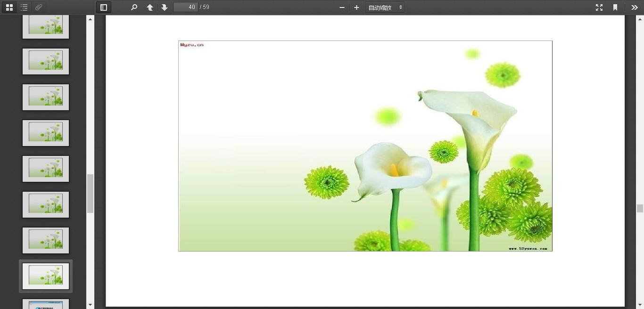This screenshot has width=644, height=309.
Task: Switch to thumbnail view in sidebar
Action: pyautogui.click(x=9, y=8)
